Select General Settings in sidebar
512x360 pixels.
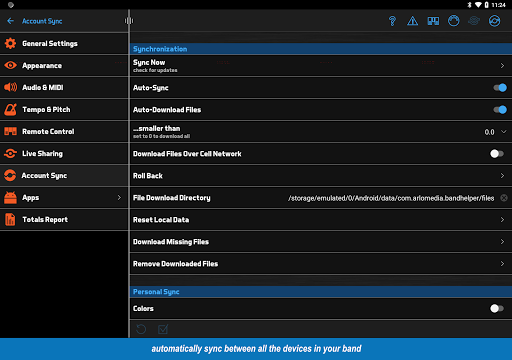pyautogui.click(x=64, y=43)
